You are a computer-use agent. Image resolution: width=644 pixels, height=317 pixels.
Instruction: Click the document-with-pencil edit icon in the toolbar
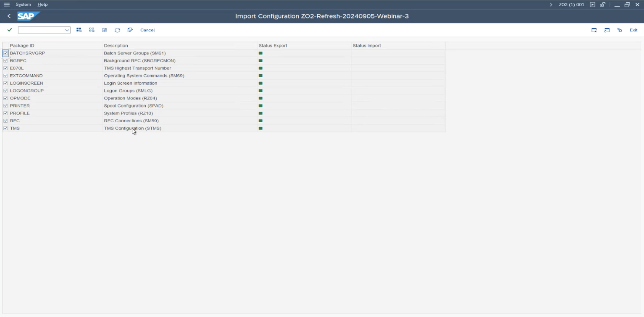130,30
